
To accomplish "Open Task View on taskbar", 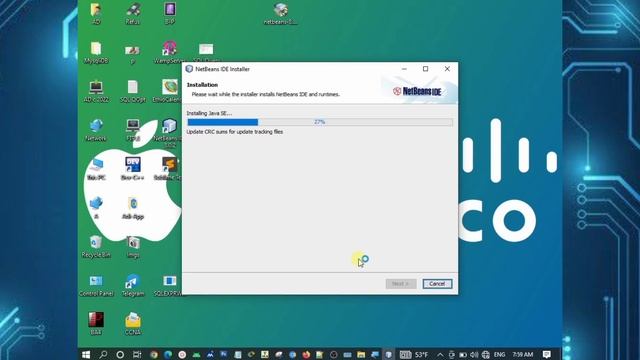I will tap(137, 354).
